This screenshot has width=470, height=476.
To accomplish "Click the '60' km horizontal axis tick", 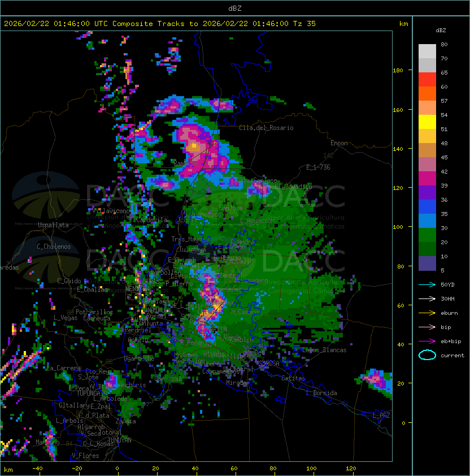I will 234,469.
